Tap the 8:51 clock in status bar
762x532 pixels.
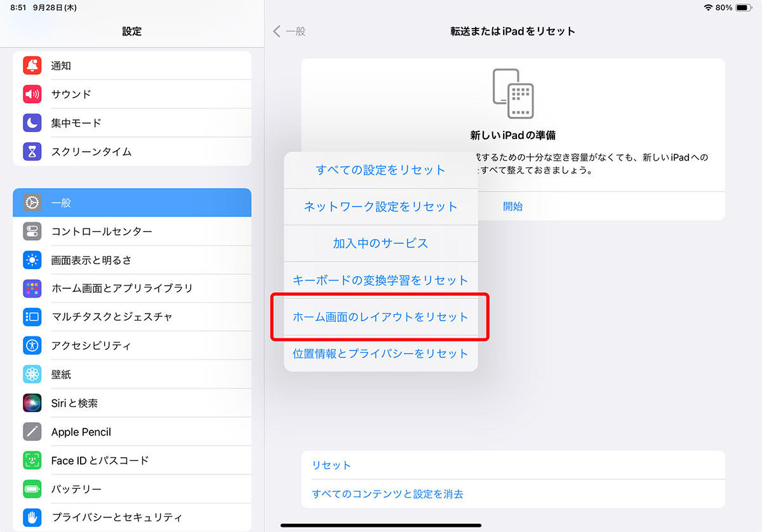coord(19,8)
